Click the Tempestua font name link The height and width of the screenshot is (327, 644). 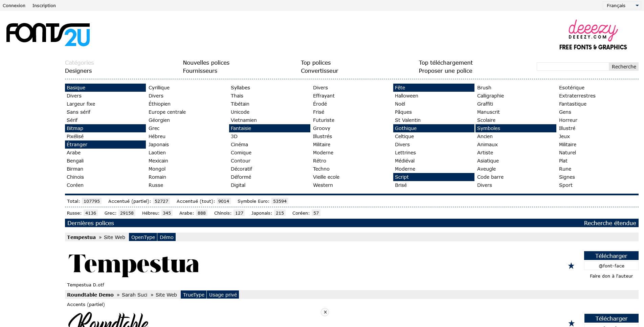[81, 237]
